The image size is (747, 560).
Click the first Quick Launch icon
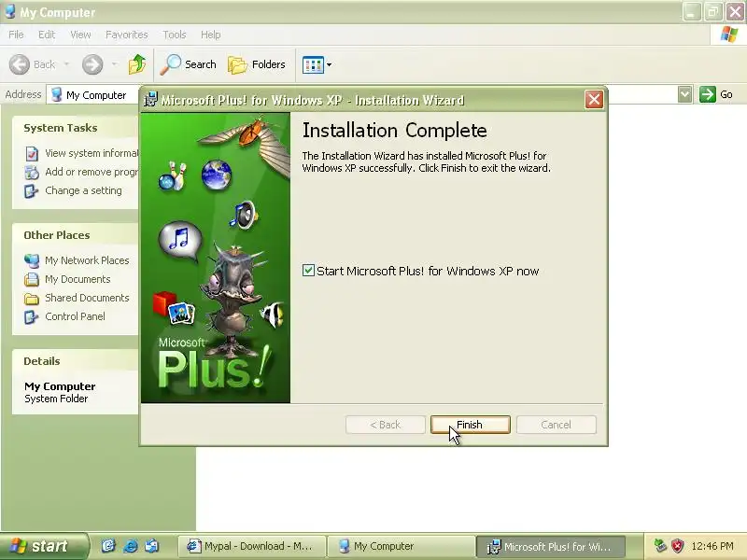pyautogui.click(x=108, y=546)
